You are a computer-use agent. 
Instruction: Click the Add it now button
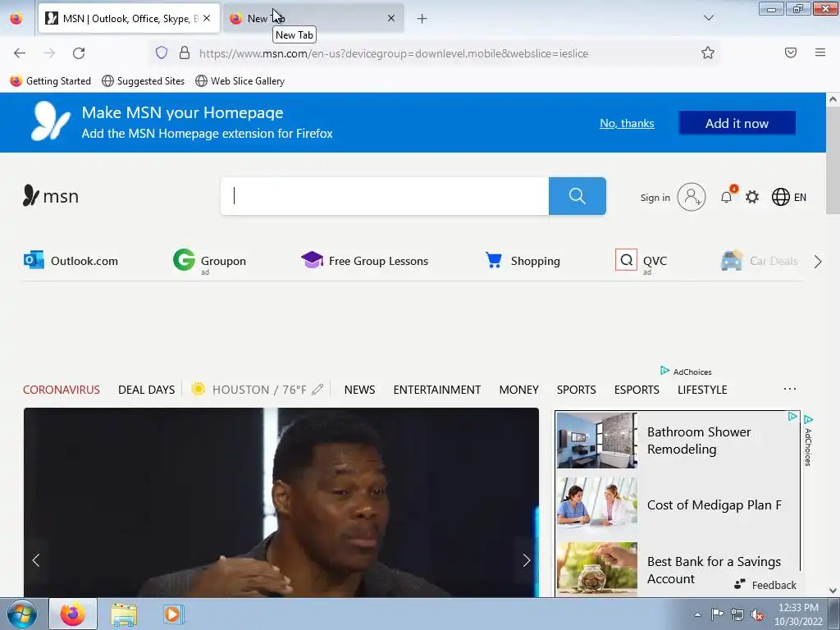point(737,123)
